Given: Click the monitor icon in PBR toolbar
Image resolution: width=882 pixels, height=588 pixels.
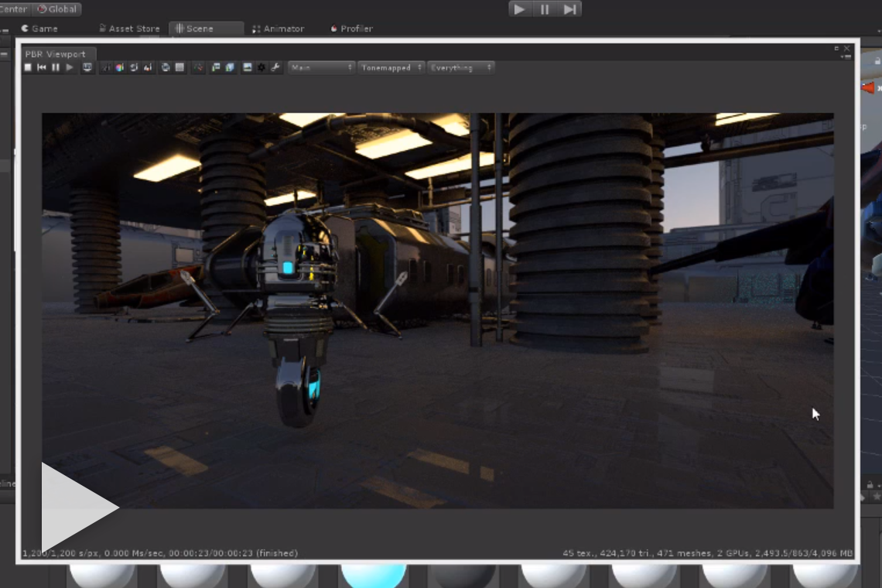Looking at the screenshot, I should (x=87, y=67).
